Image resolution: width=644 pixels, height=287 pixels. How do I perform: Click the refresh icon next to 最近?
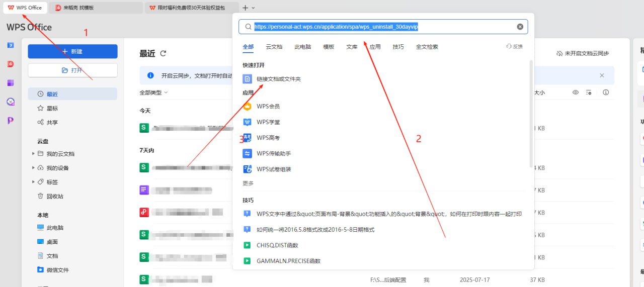[x=163, y=53]
